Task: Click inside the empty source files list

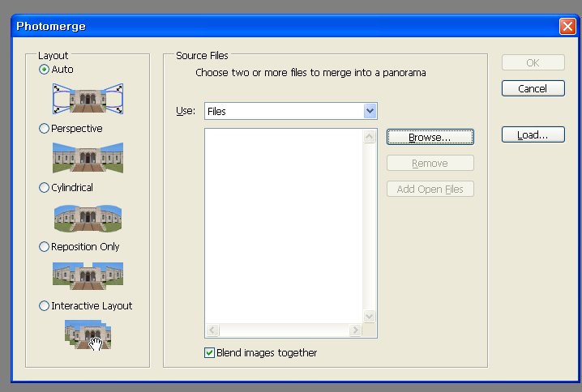Action: pos(284,226)
